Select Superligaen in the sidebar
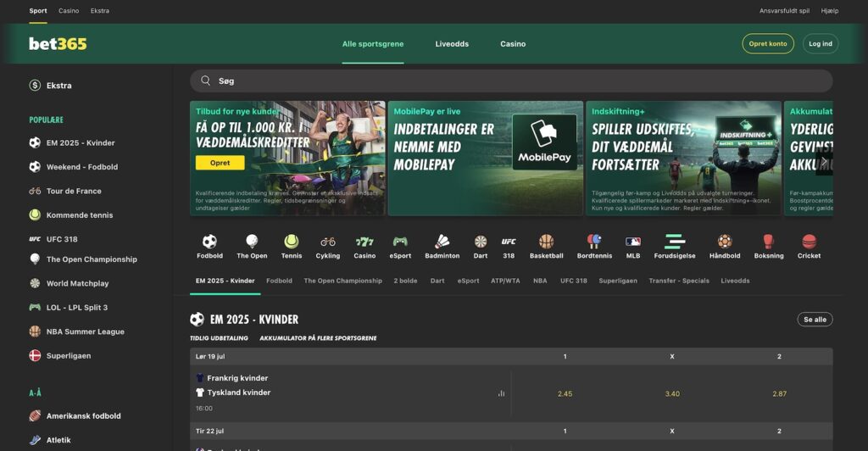Image resolution: width=868 pixels, height=451 pixels. (x=68, y=356)
